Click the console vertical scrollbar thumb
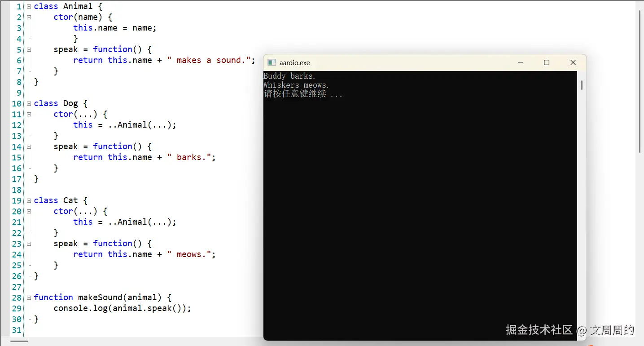 [582, 85]
